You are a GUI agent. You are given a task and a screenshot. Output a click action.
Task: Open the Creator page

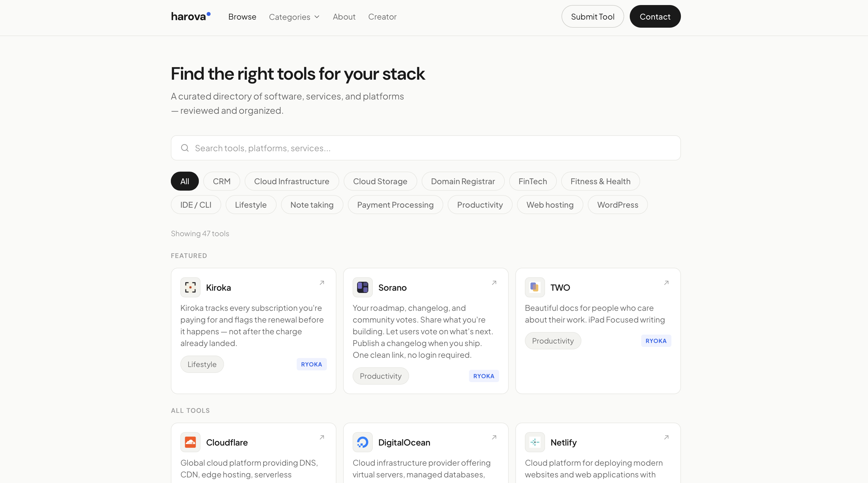click(382, 17)
